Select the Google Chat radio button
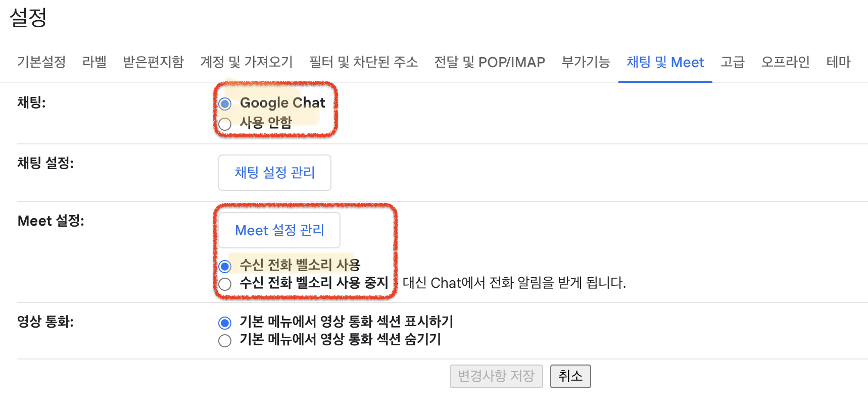This screenshot has width=868, height=414. pyautogui.click(x=225, y=104)
